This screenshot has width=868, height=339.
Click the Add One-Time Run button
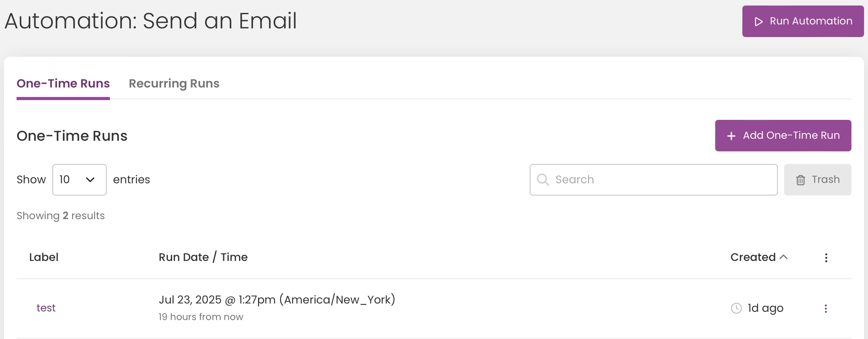783,136
